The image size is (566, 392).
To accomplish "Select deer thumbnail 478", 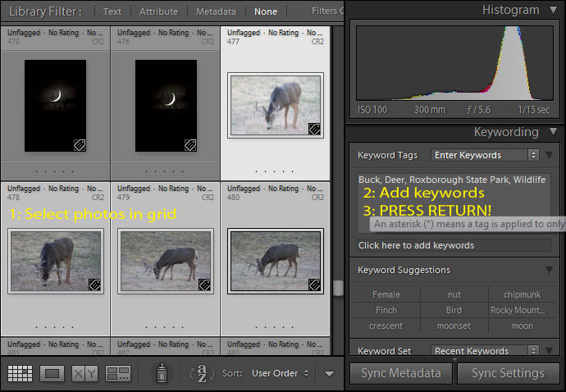I will (56, 261).
